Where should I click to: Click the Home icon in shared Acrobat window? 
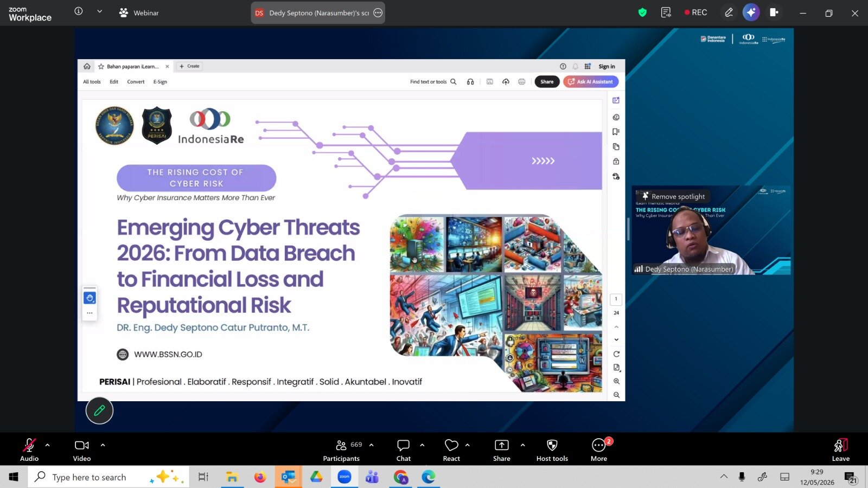(x=87, y=66)
